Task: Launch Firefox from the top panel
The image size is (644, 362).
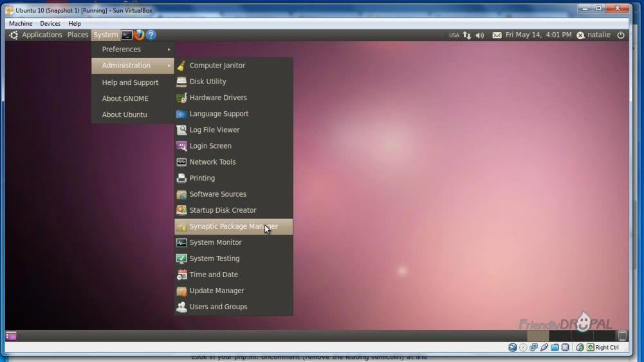Action: [139, 35]
